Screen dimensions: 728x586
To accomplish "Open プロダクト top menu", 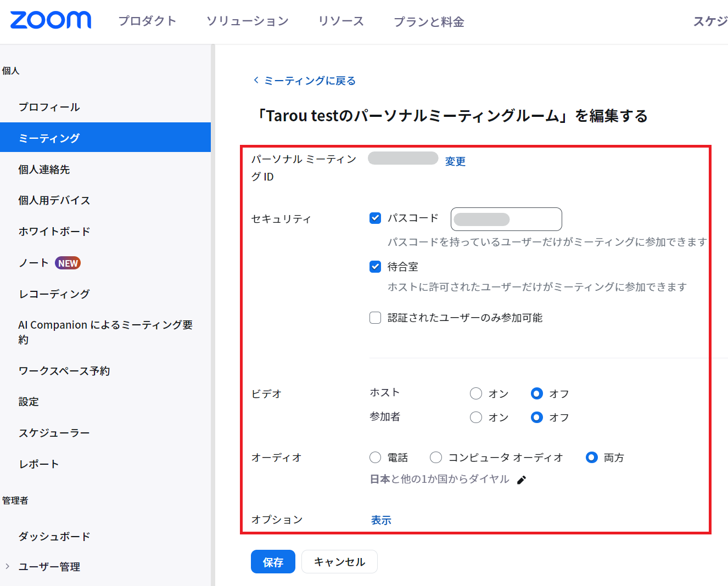I will pos(147,21).
